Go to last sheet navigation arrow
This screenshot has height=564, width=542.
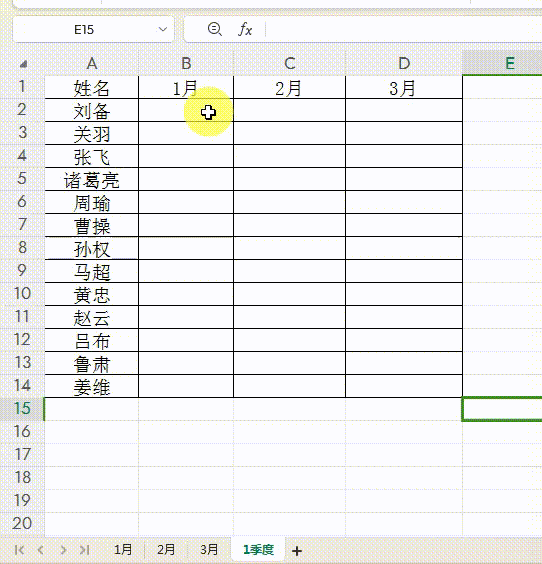coord(85,550)
